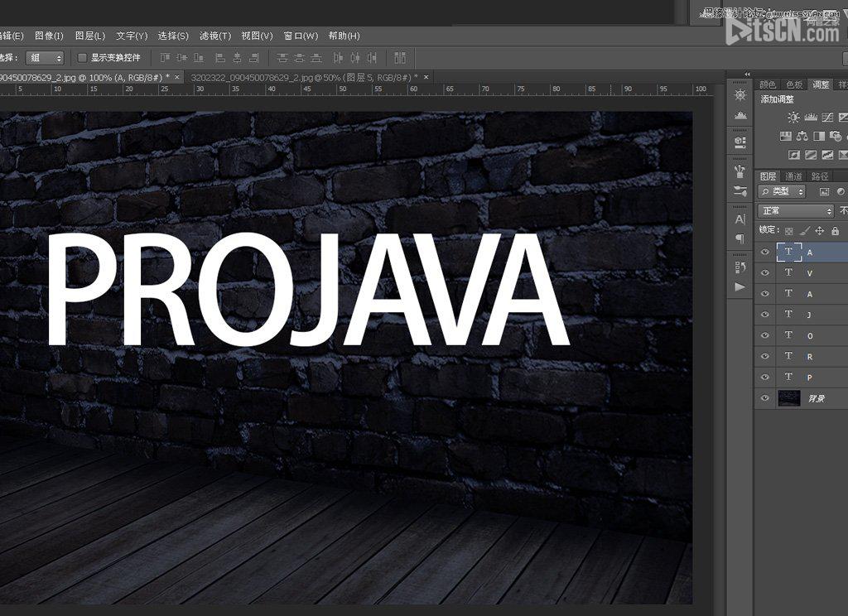Collapse panels with double-arrow chevron
This screenshot has width=848, height=616.
pos(748,74)
